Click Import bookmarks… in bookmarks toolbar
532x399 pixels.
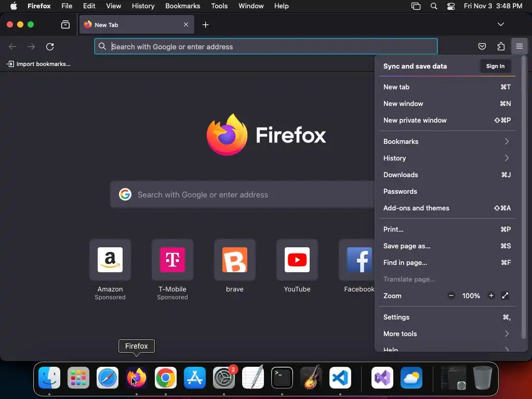(38, 64)
